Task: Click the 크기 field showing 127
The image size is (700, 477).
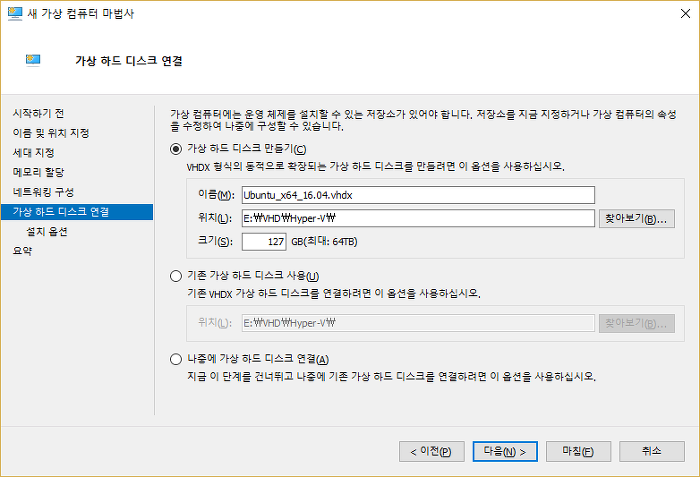Action: (x=264, y=242)
